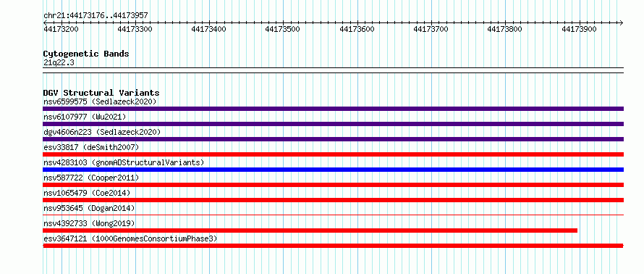The height and width of the screenshot is (274, 644).
Task: Select the red bar under esv33817
Action: point(333,154)
